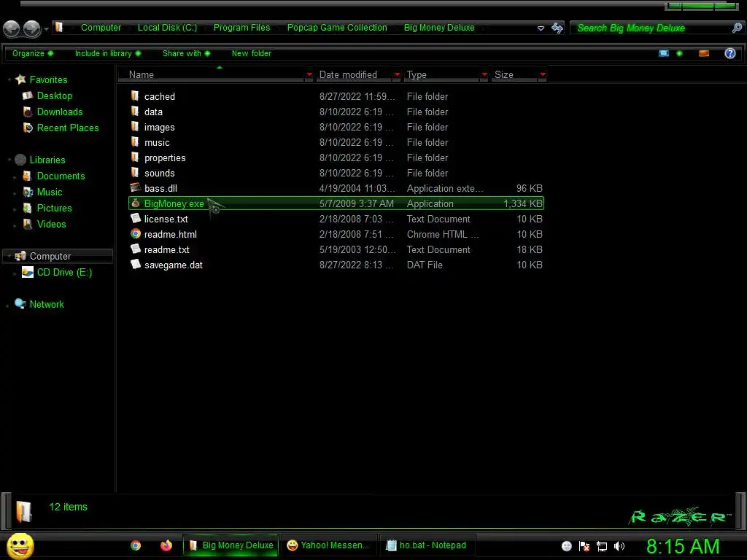
Task: Click the Back navigation arrow
Action: [12, 28]
